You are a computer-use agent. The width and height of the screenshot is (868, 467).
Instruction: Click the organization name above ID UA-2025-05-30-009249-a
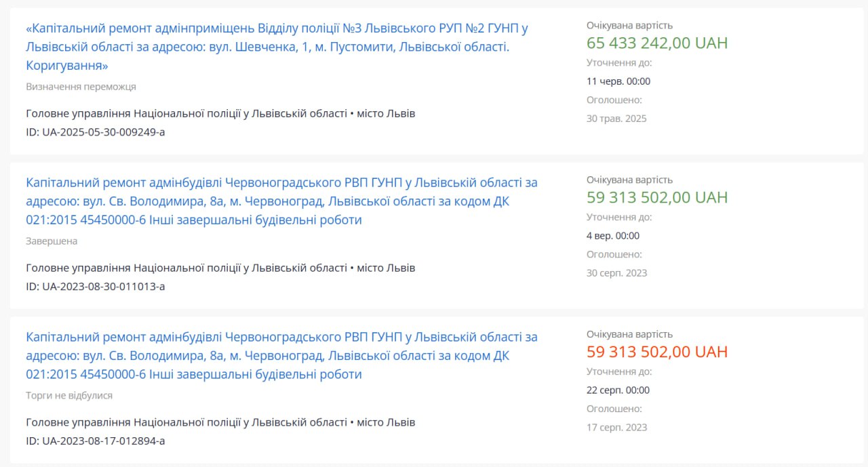click(186, 114)
